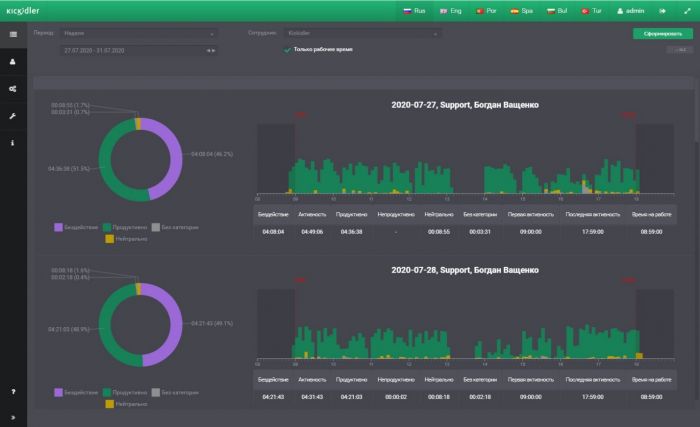
Task: Toggle fullscreen with the expand icon
Action: 687,11
